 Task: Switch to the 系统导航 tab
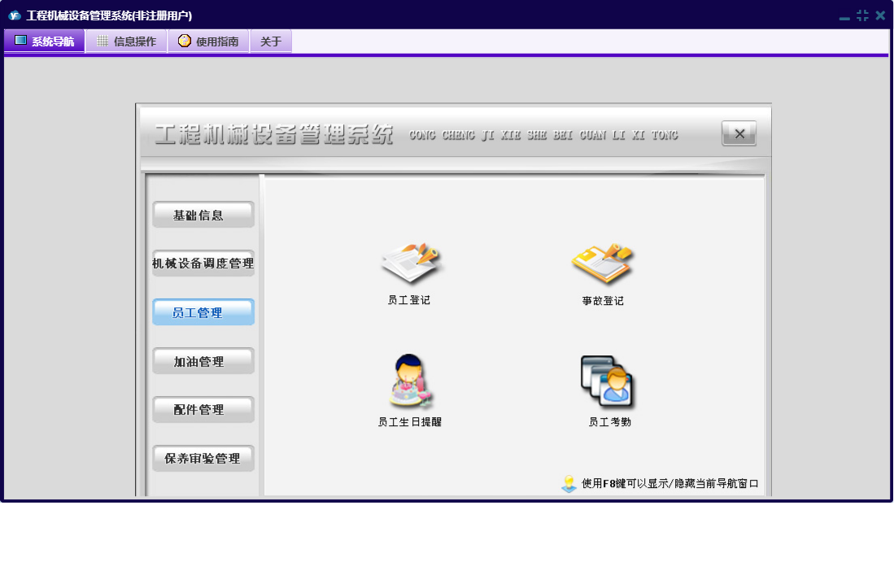pyautogui.click(x=45, y=41)
